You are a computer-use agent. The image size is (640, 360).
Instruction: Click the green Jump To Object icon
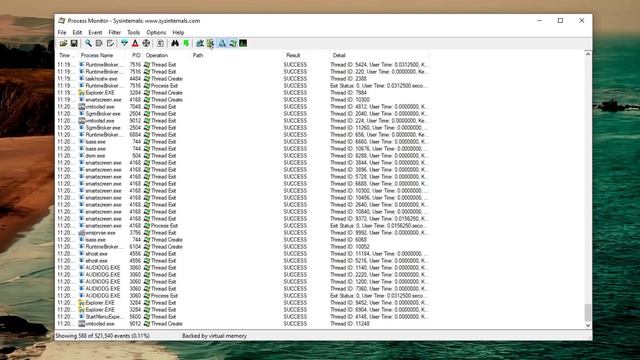point(186,43)
